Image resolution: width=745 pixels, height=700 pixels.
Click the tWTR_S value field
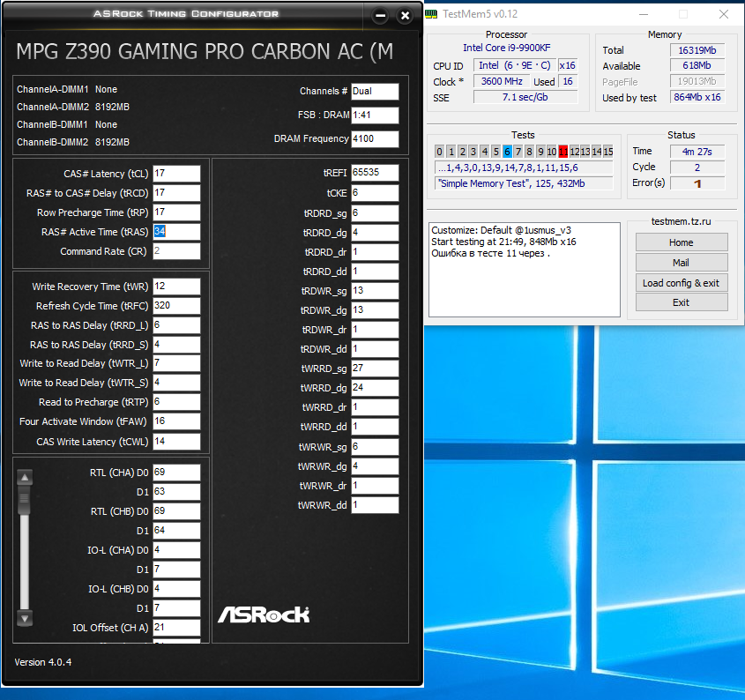(x=176, y=383)
